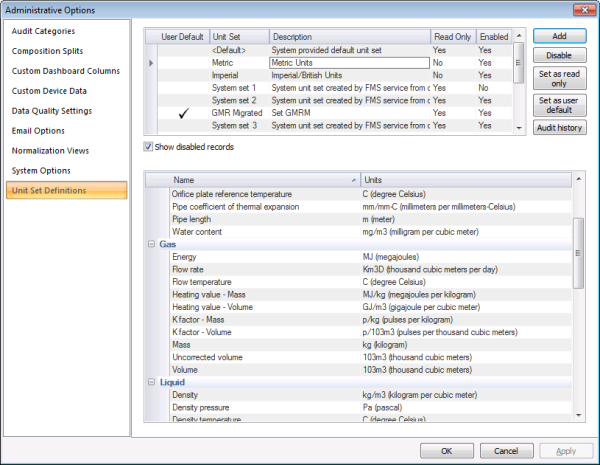Edit the Metric Units description field

[x=349, y=63]
